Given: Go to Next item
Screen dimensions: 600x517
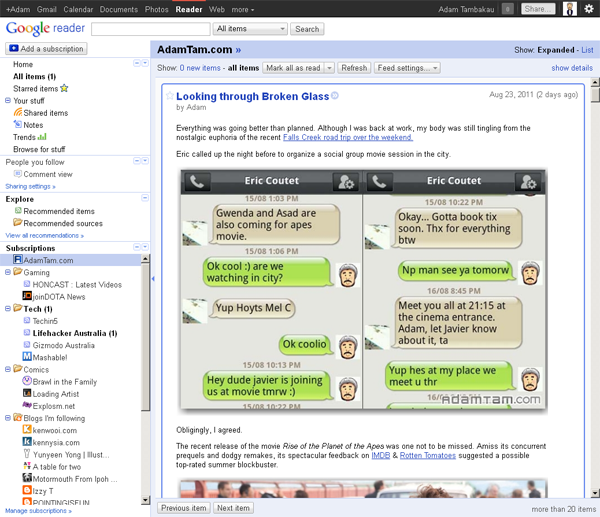Looking at the screenshot, I should (x=233, y=508).
